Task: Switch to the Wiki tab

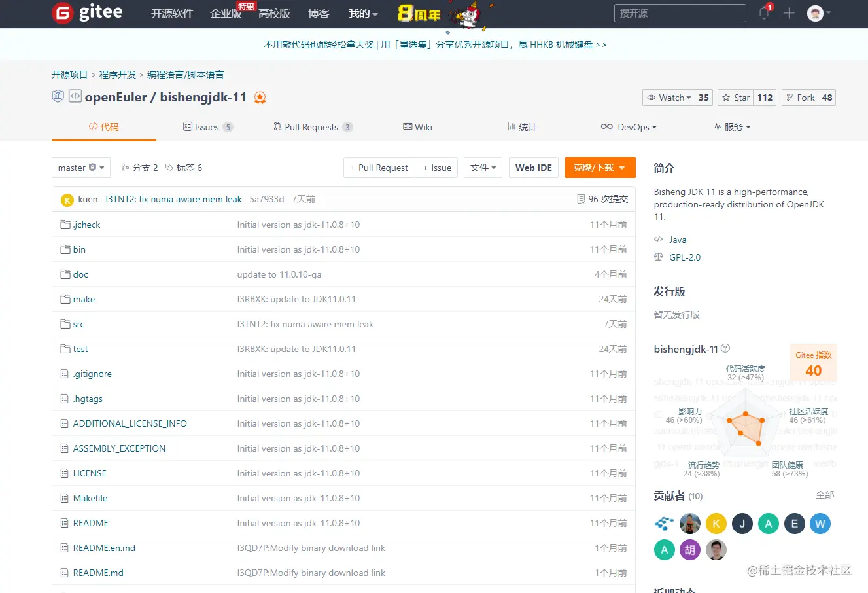Action: [417, 127]
